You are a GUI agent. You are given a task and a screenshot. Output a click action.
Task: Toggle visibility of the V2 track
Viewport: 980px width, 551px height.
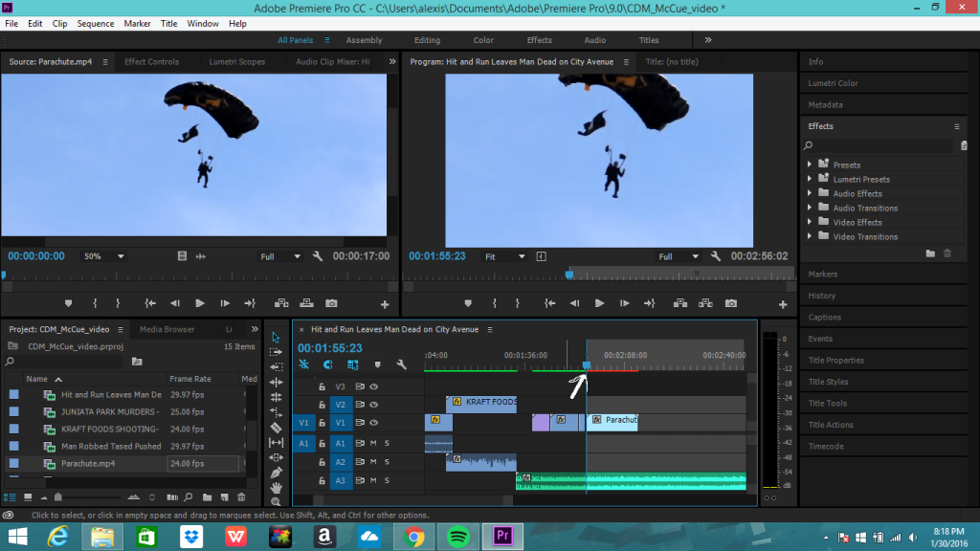(x=374, y=404)
